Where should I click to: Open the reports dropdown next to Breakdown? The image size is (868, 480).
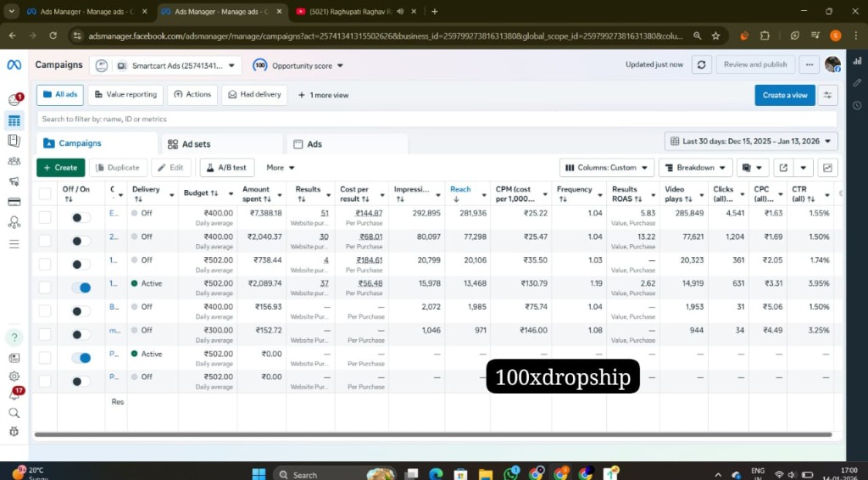click(753, 168)
